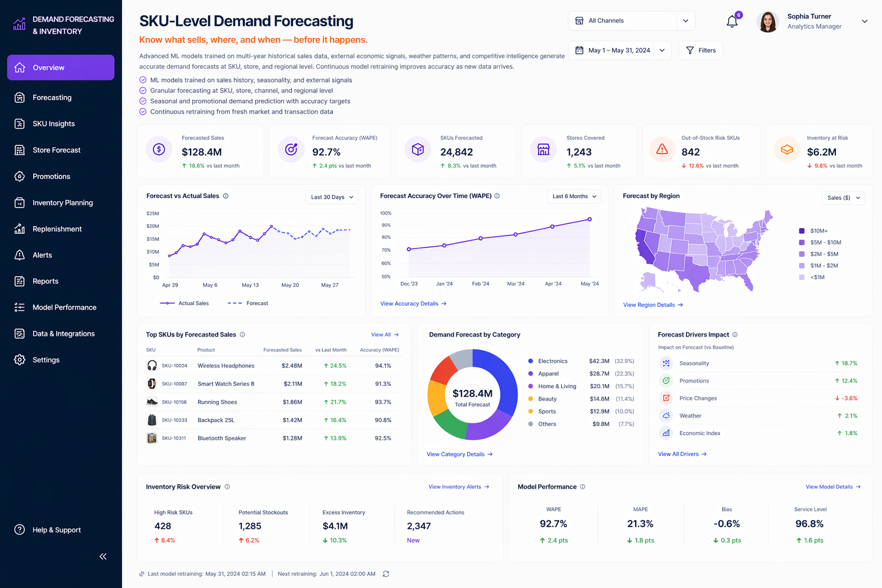The height and width of the screenshot is (588, 882).
Task: Follow View Category Details link
Action: click(459, 454)
